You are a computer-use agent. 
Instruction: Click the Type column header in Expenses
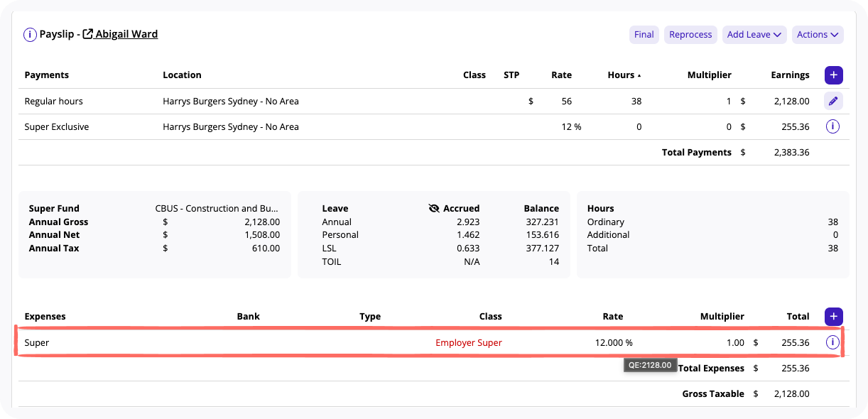370,316
